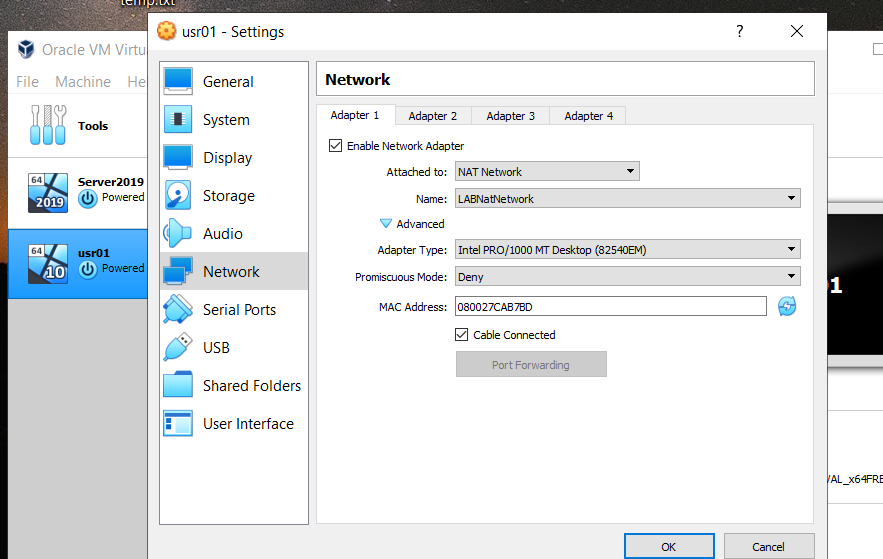The image size is (883, 559).
Task: Open the Adapter Type dropdown
Action: click(x=627, y=249)
